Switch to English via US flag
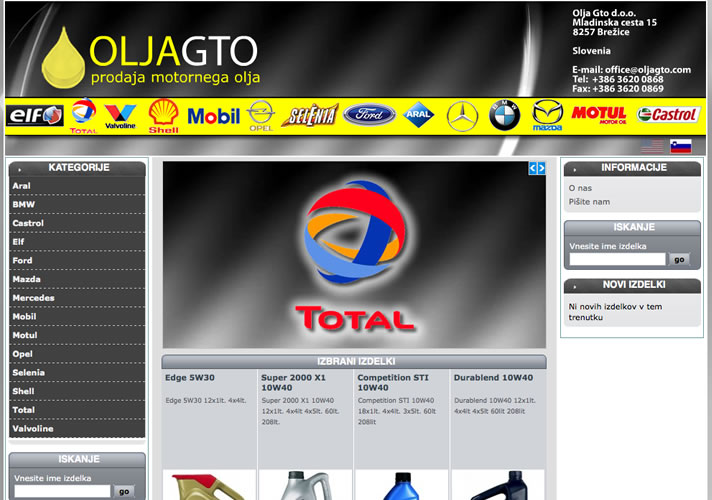 (652, 146)
